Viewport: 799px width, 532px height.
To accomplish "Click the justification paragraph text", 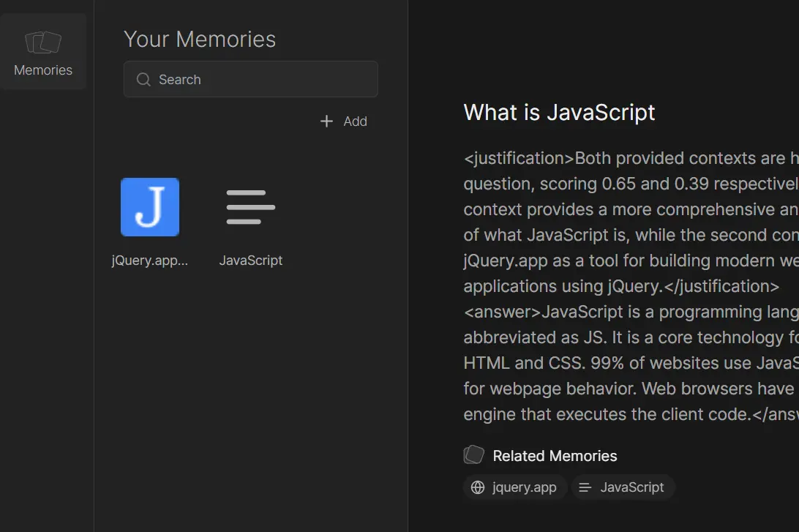I will (631, 222).
